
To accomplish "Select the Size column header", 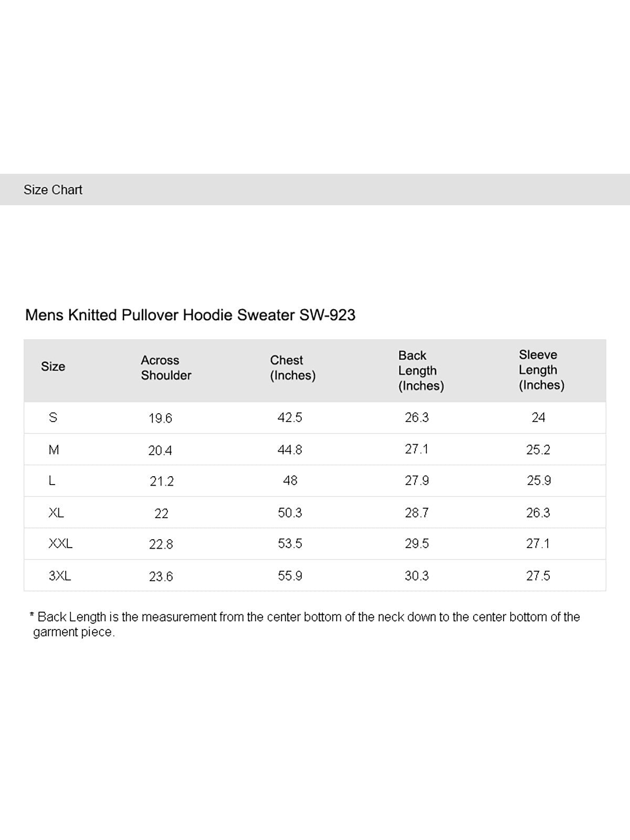I will click(x=53, y=366).
